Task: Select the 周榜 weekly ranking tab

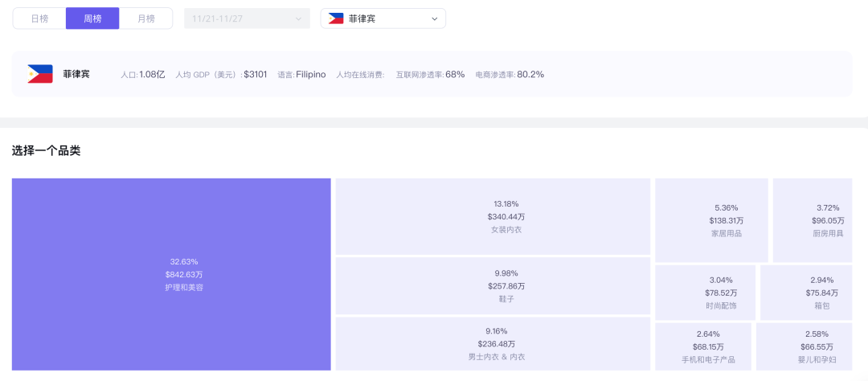Action: (92, 18)
